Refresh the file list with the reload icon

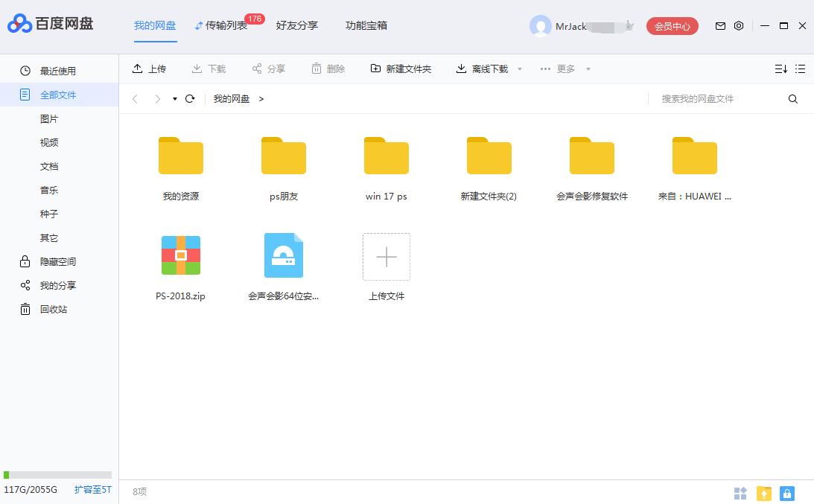pyautogui.click(x=190, y=98)
